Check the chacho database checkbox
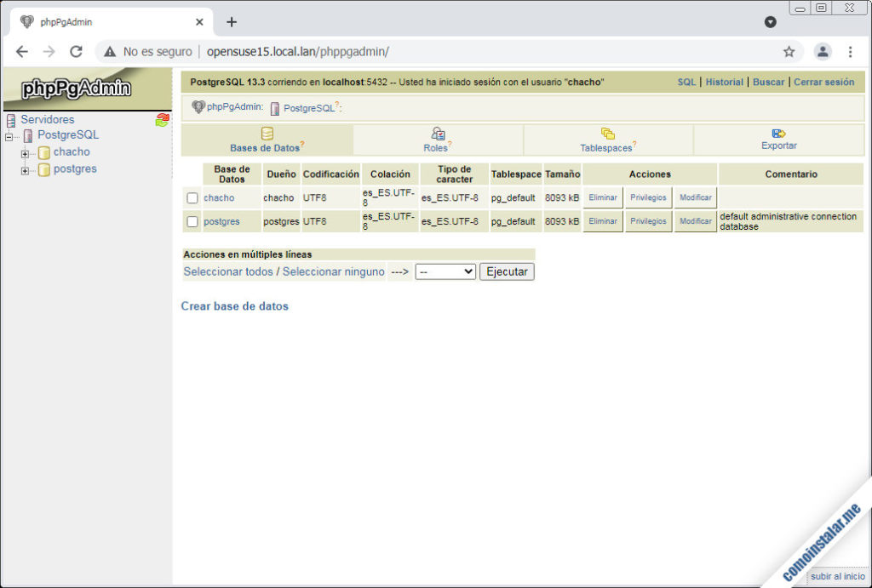Screen dimensions: 872x588 [192, 198]
